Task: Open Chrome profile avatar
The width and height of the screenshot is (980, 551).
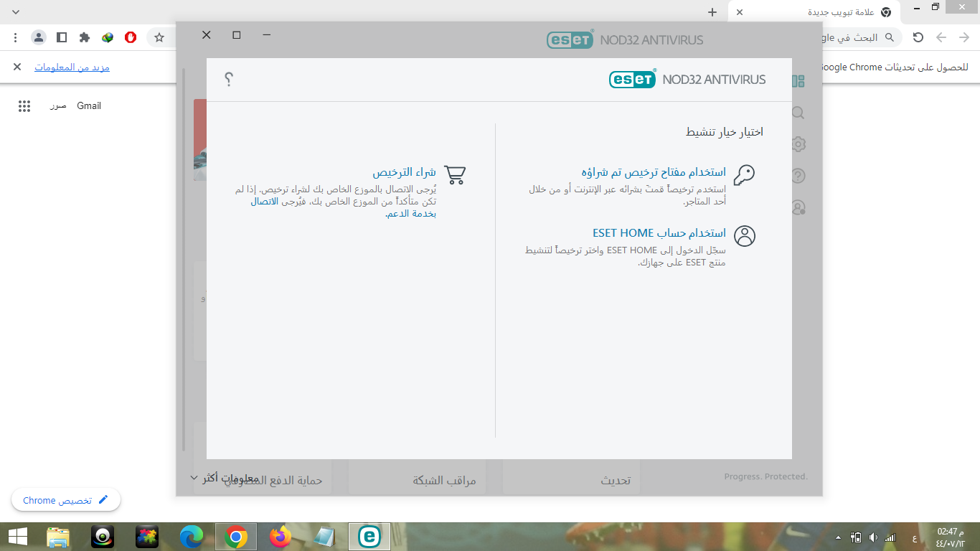Action: coord(39,37)
